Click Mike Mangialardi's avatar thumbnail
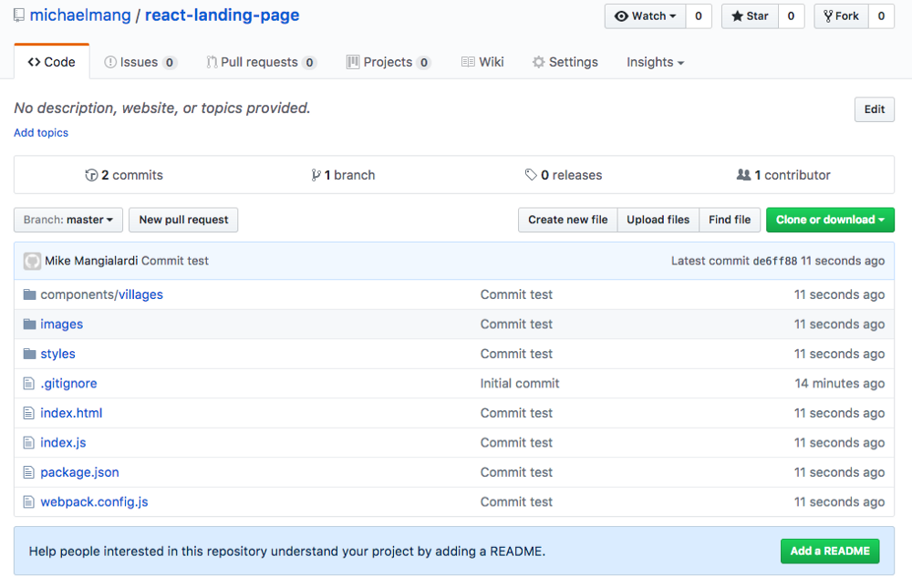This screenshot has height=588, width=912. tap(32, 261)
